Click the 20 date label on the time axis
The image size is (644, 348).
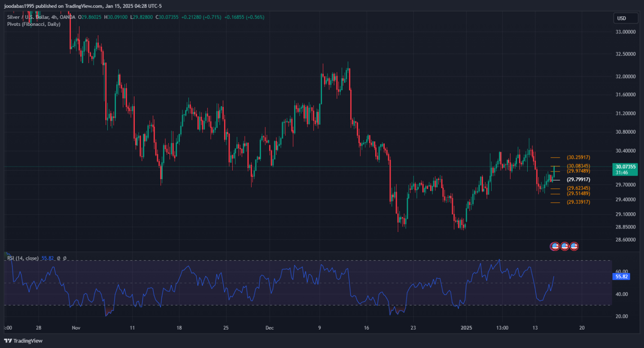tap(582, 328)
